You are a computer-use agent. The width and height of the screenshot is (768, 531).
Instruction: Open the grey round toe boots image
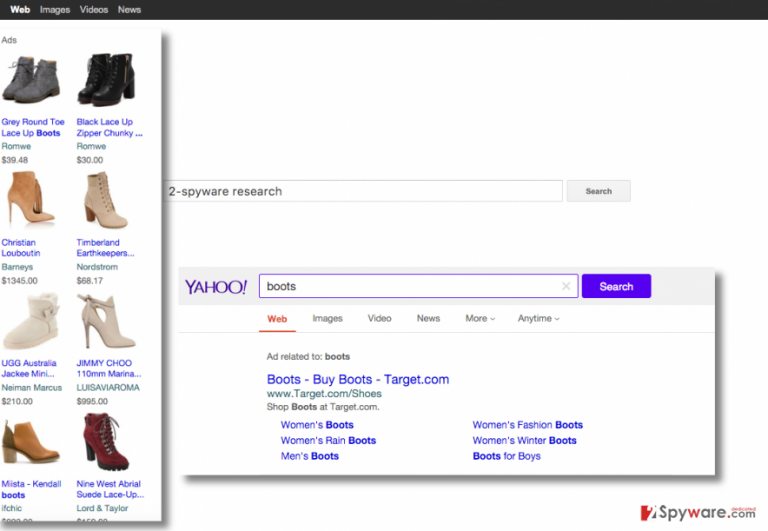point(31,79)
